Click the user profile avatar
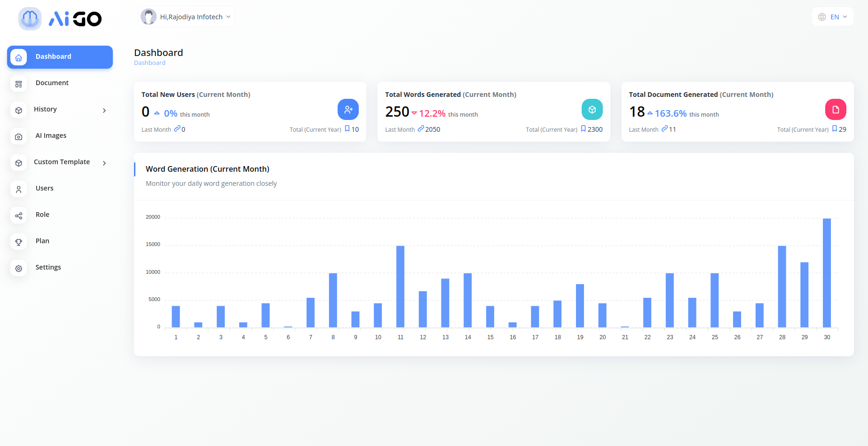The width and height of the screenshot is (868, 446). pos(149,17)
